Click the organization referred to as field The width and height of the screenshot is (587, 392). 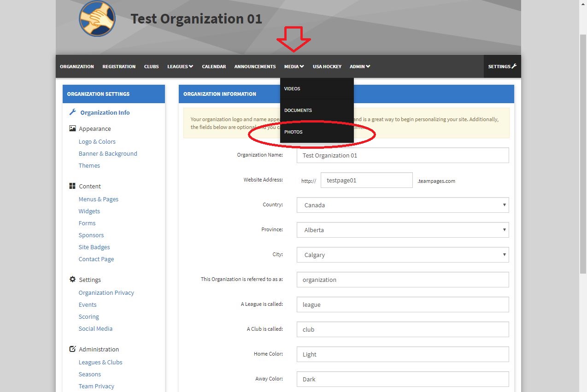pos(403,280)
